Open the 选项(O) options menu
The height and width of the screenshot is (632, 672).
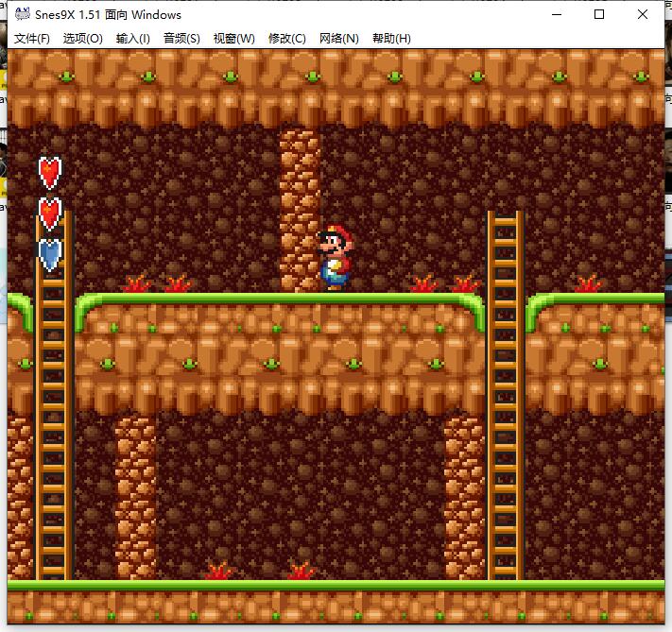pyautogui.click(x=83, y=39)
